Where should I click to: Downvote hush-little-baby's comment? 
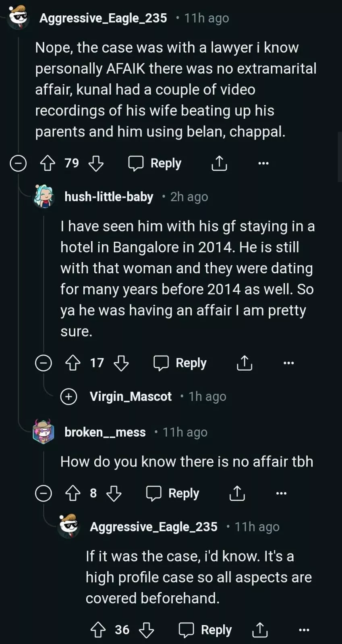pos(121,363)
